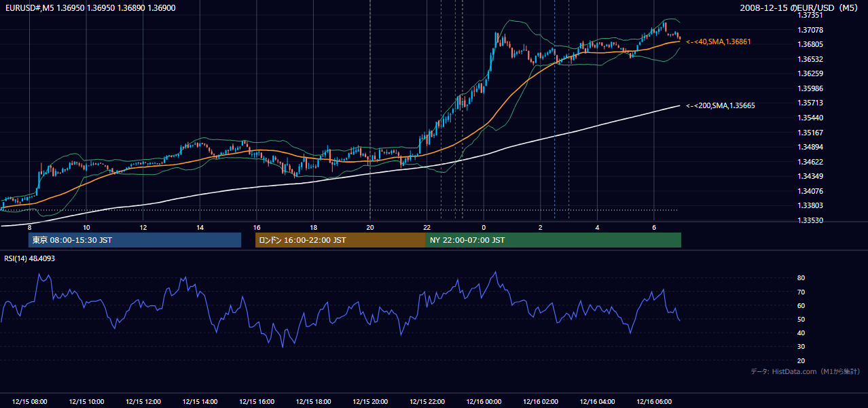
Task: Click RSI scale value 30
Action: [801, 347]
